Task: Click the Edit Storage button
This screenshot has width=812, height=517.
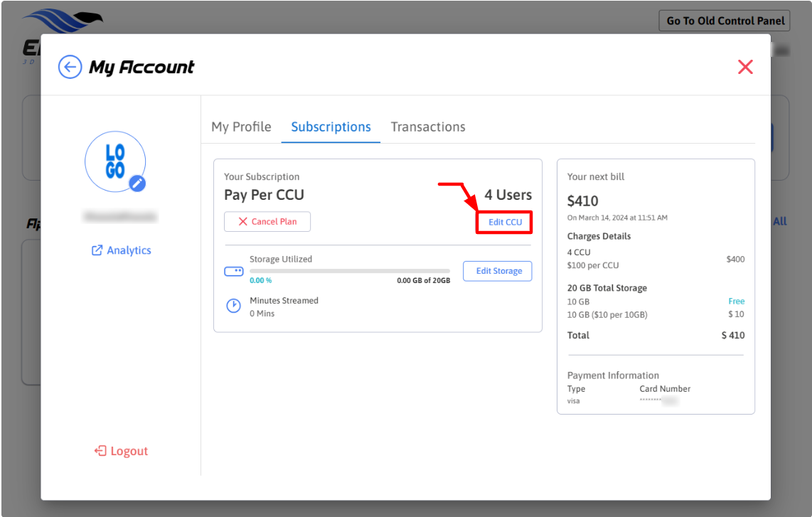Action: [498, 271]
